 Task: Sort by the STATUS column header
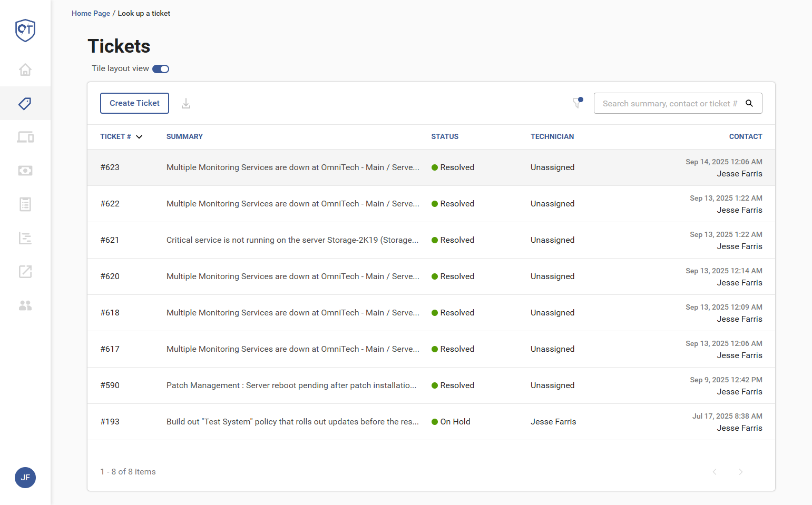tap(445, 136)
